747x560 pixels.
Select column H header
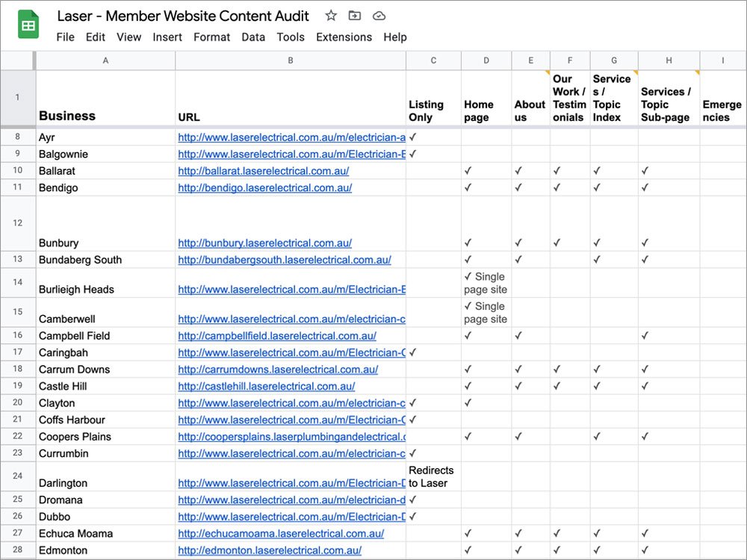coord(669,60)
